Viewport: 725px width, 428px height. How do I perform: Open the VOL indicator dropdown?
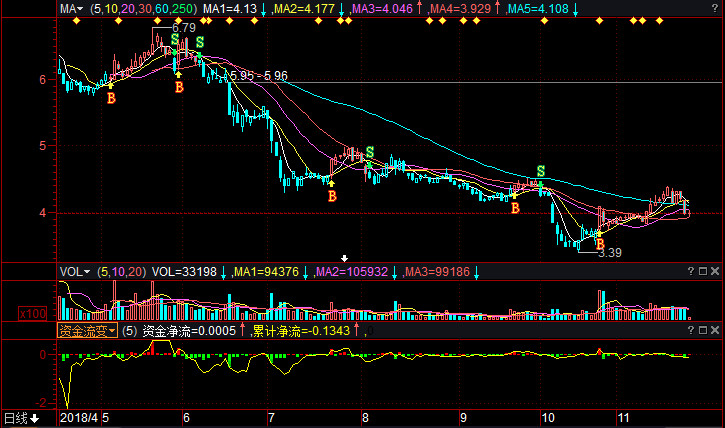click(74, 271)
